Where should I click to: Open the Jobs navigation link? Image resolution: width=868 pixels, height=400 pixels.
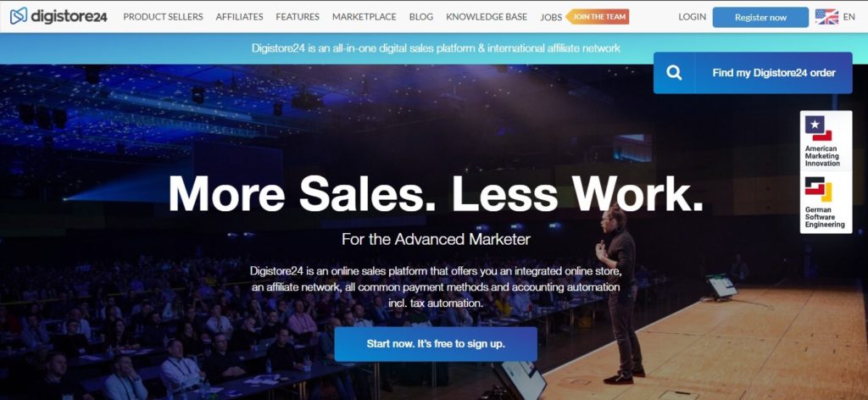click(x=551, y=17)
